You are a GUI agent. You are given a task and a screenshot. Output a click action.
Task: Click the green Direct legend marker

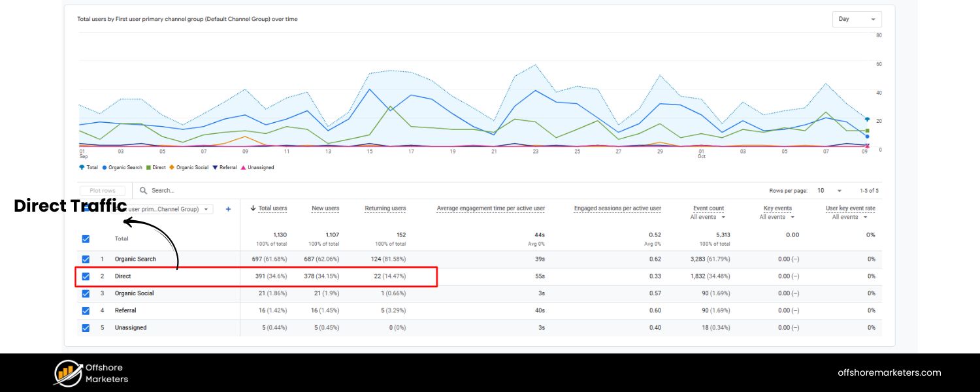click(x=148, y=168)
